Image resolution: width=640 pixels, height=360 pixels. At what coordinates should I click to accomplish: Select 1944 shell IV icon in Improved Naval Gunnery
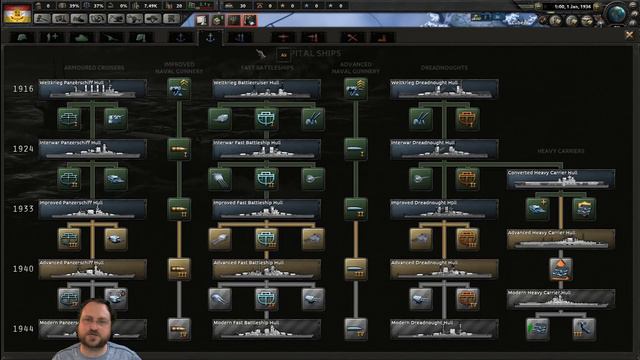[179, 329]
